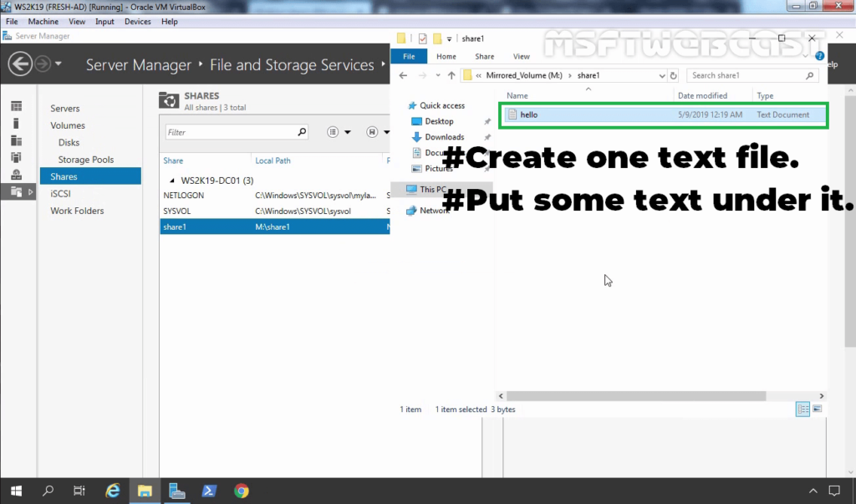Viewport: 856px width, 504px height.
Task: Open taskbar Search icon
Action: point(48,491)
